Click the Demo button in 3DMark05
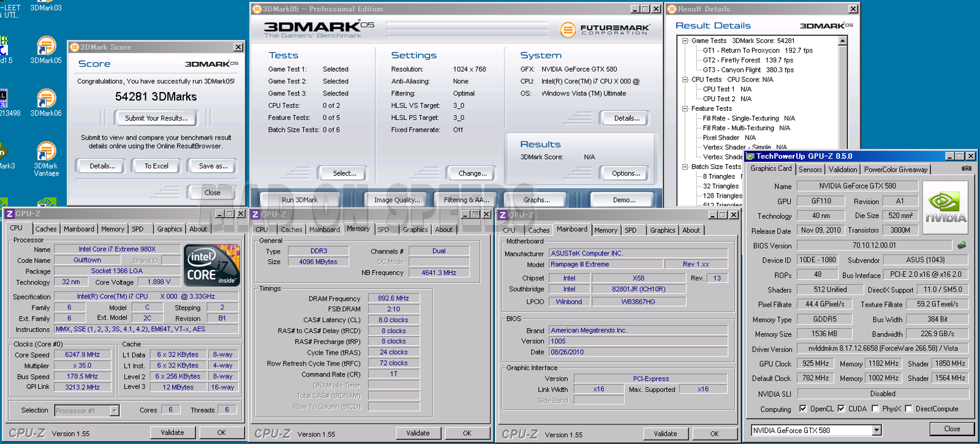The width and height of the screenshot is (980, 444). 624,200
